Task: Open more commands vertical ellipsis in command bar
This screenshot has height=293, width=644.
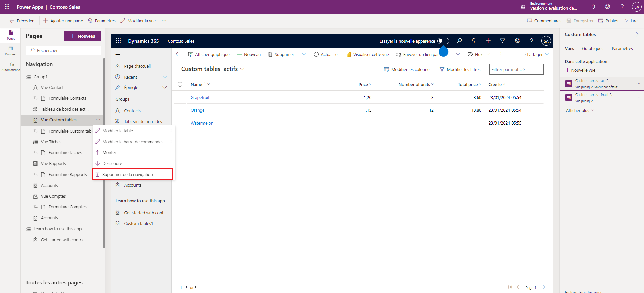Action: tap(501, 54)
